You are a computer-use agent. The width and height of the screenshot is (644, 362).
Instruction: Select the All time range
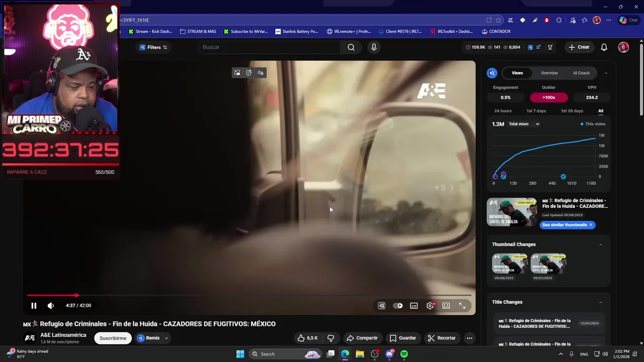tap(601, 111)
